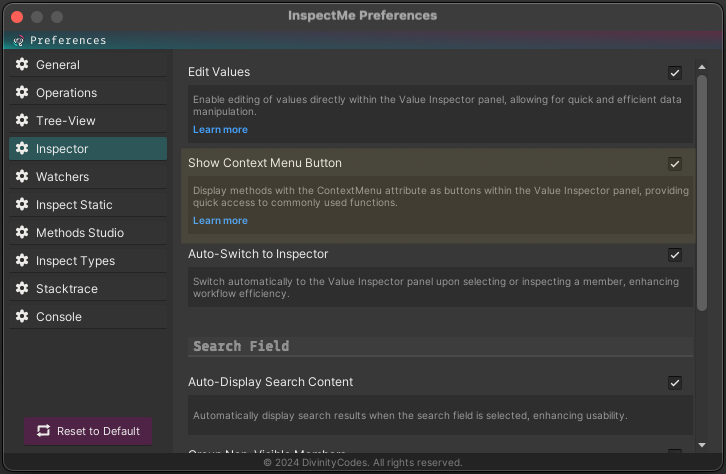Click the loop arrows icon in Reset to Default
This screenshot has width=726, height=474.
click(43, 430)
